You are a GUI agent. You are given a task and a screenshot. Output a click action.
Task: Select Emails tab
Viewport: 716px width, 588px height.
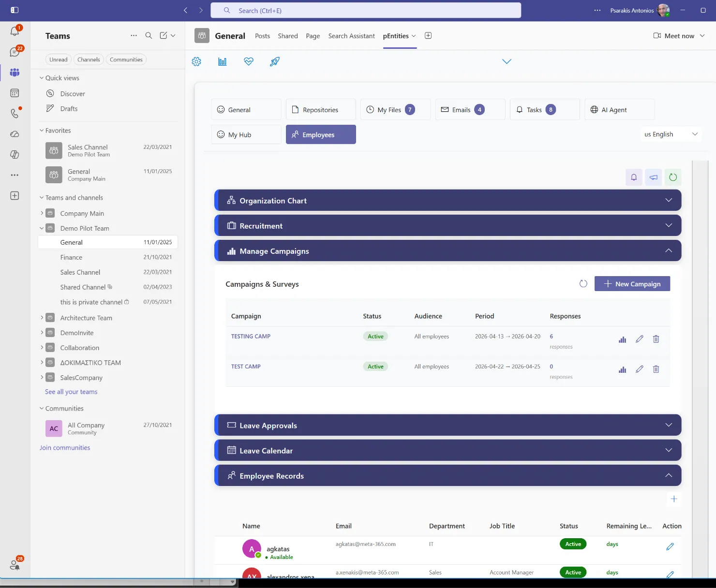[x=470, y=109]
